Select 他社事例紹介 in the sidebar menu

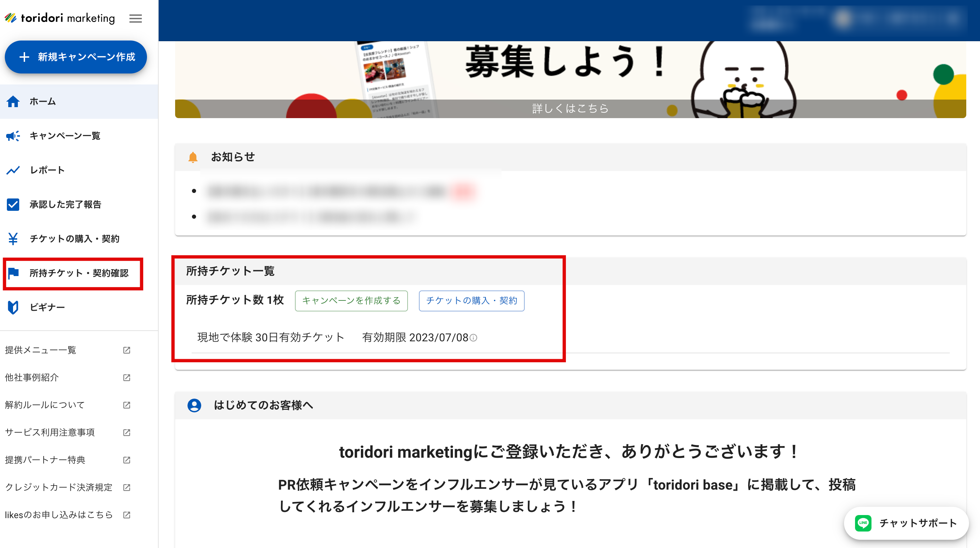click(x=32, y=378)
